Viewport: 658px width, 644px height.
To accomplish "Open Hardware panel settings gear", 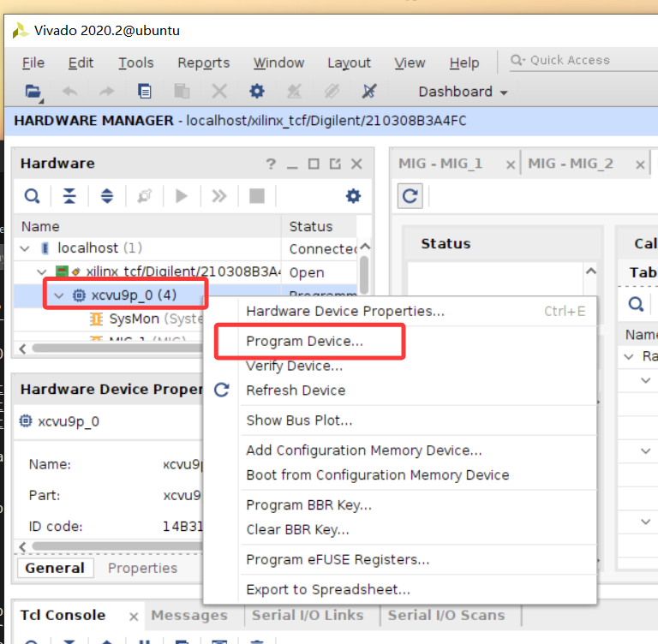I will pyautogui.click(x=353, y=196).
